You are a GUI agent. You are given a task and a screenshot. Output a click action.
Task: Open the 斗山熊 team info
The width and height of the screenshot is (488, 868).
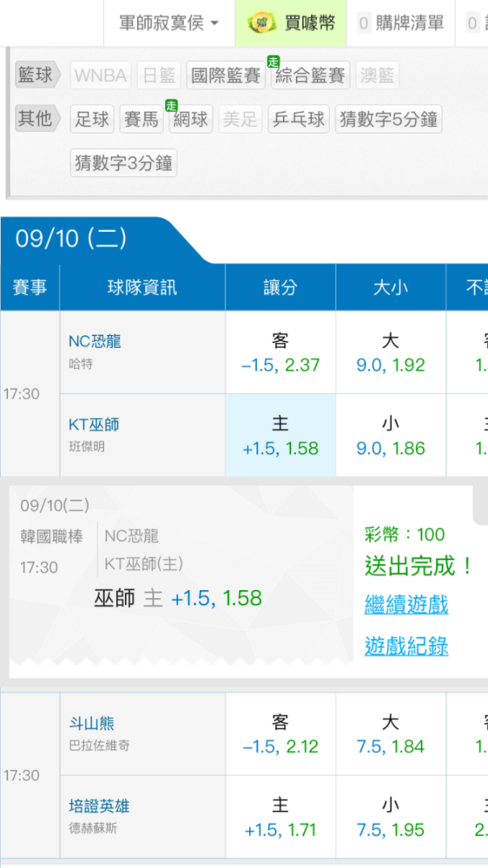91,723
